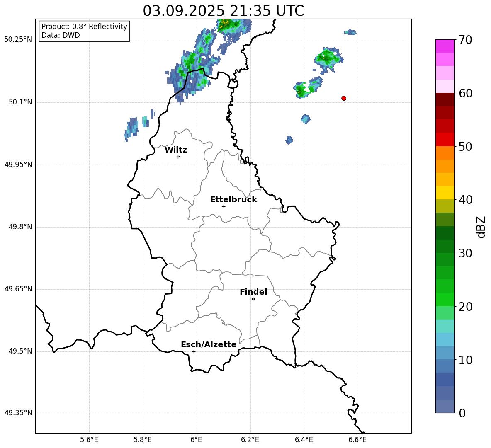The width and height of the screenshot is (491, 448).
Task: Click the colorbar tick label 10
Action: [x=465, y=360]
